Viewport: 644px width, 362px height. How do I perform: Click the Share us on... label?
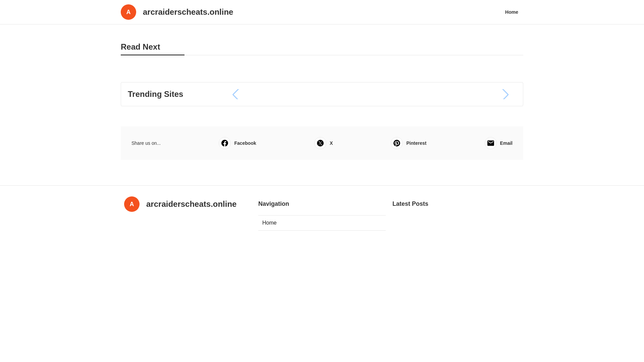tap(146, 143)
